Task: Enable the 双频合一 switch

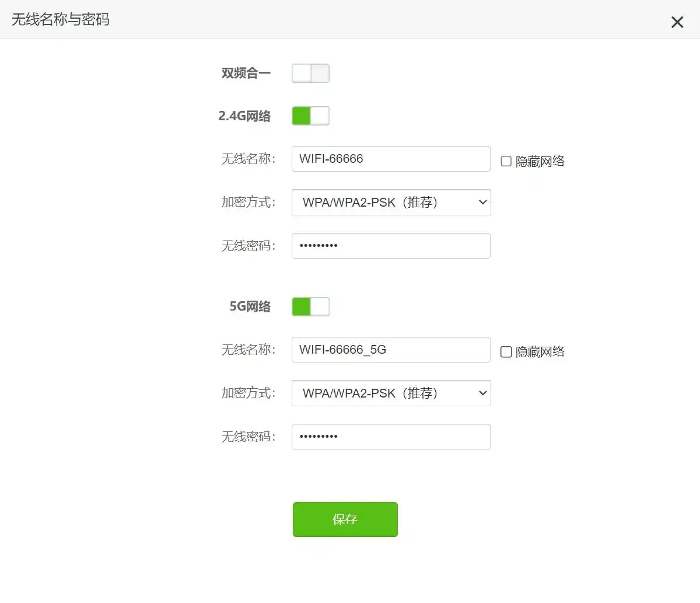Action: [x=310, y=74]
